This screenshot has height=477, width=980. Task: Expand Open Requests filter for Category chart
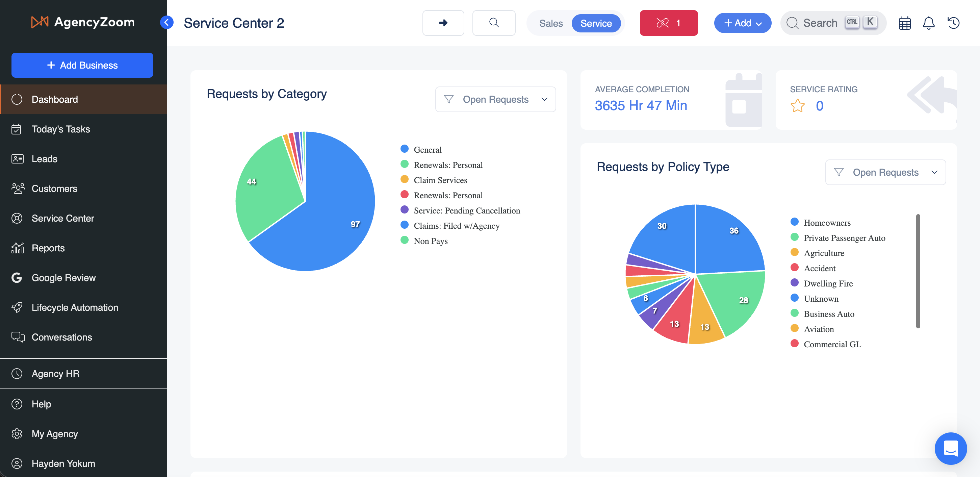pyautogui.click(x=495, y=99)
